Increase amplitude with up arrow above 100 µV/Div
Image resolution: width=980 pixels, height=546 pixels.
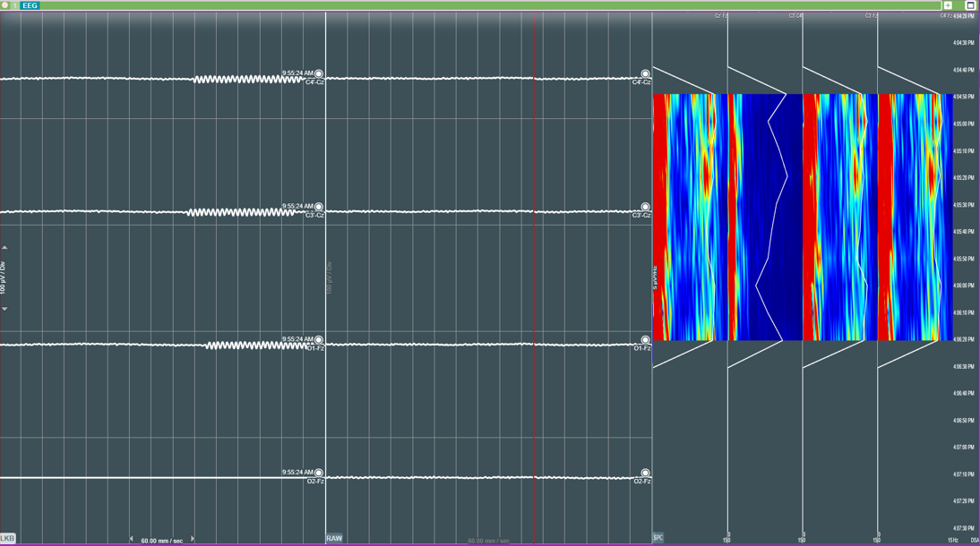[x=4, y=247]
